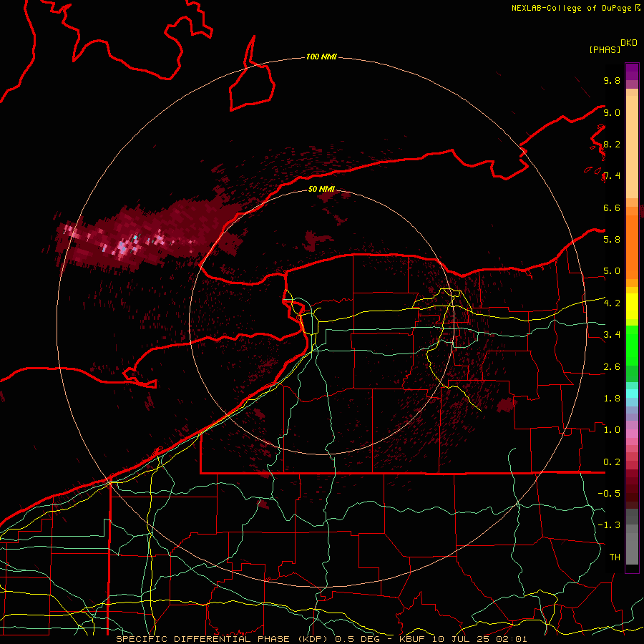Click the 02:01 timestamp in caption

(x=512, y=639)
